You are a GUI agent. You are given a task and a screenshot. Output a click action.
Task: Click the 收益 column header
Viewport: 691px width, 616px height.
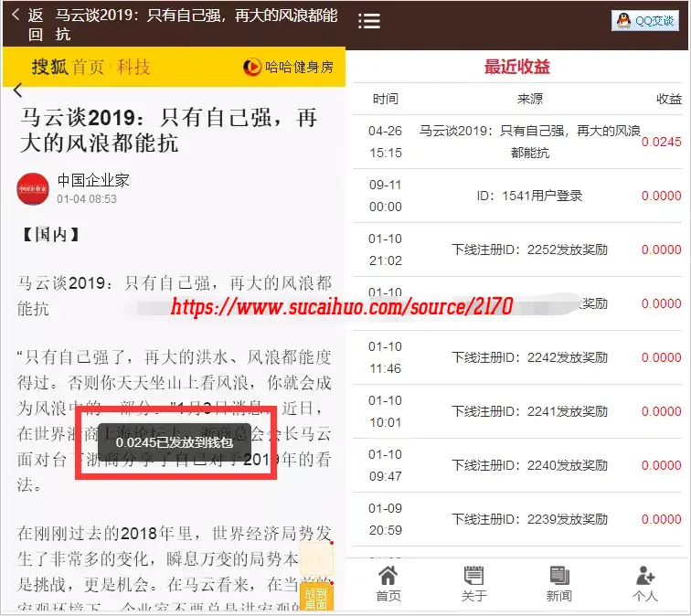tap(668, 99)
